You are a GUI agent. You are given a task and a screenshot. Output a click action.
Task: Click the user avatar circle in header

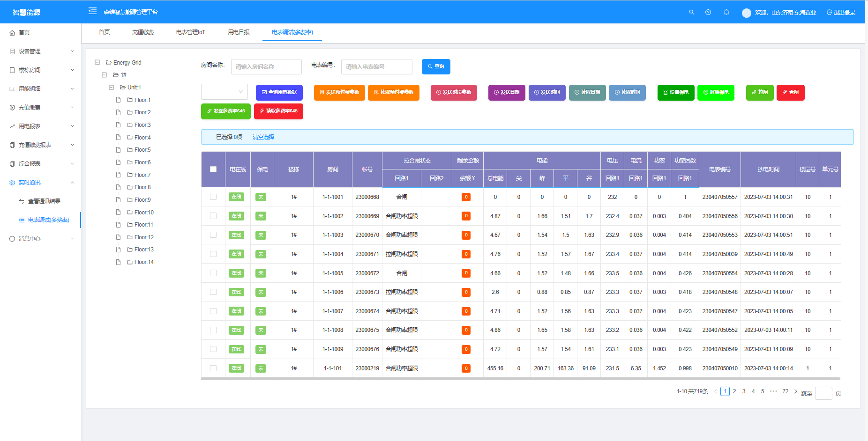pos(746,13)
